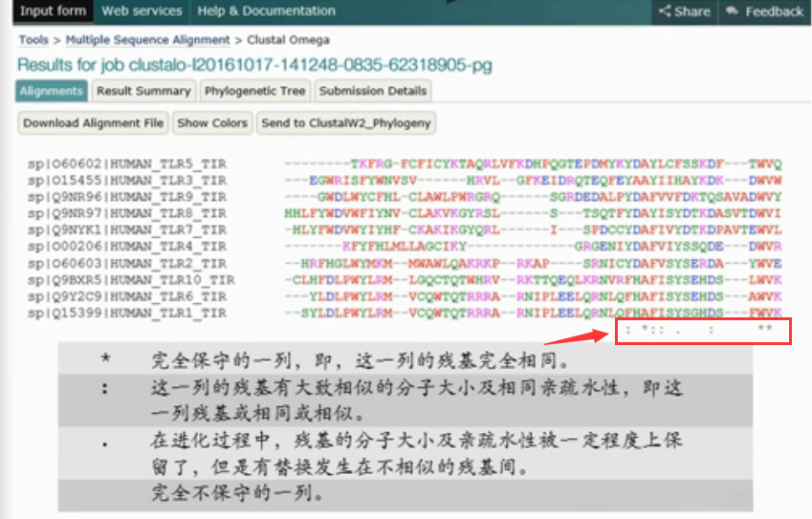Screen dimensions: 812x519
Task: Open Help & Documentation menu
Action: point(266,11)
